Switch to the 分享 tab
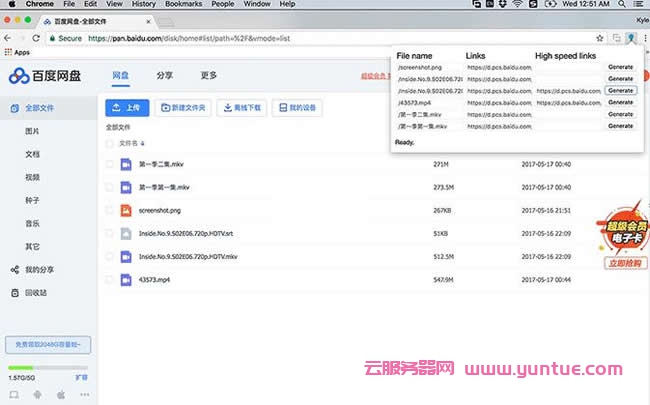 (164, 75)
